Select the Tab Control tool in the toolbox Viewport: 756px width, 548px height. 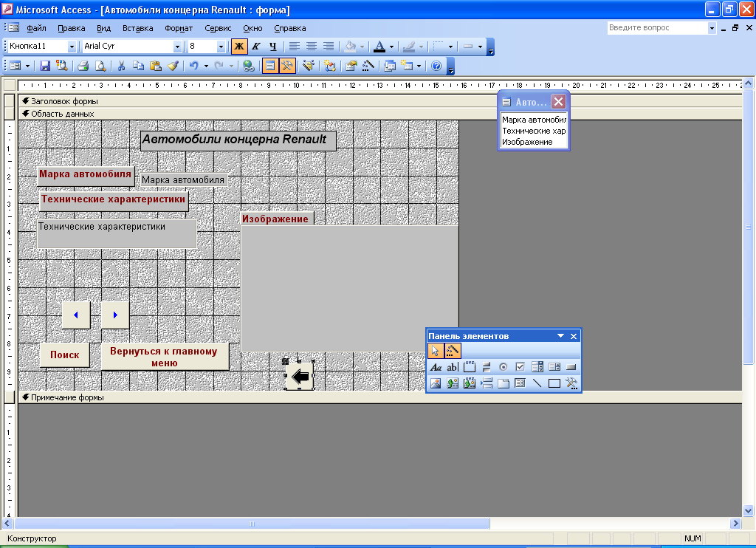[504, 383]
